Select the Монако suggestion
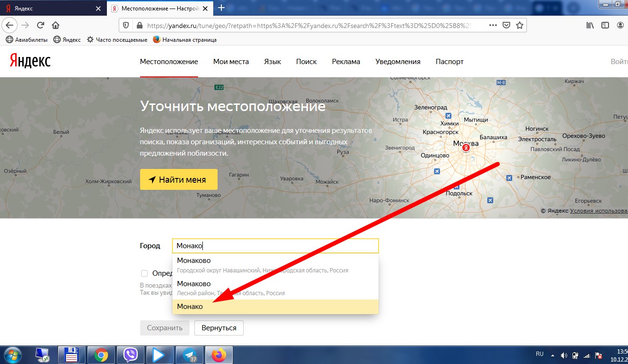628x364 pixels. (276, 307)
